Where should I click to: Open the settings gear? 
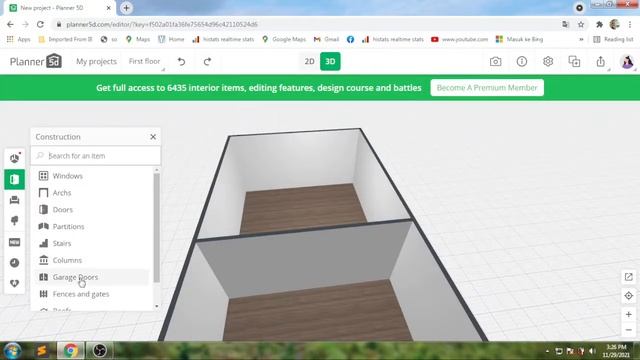(x=548, y=62)
